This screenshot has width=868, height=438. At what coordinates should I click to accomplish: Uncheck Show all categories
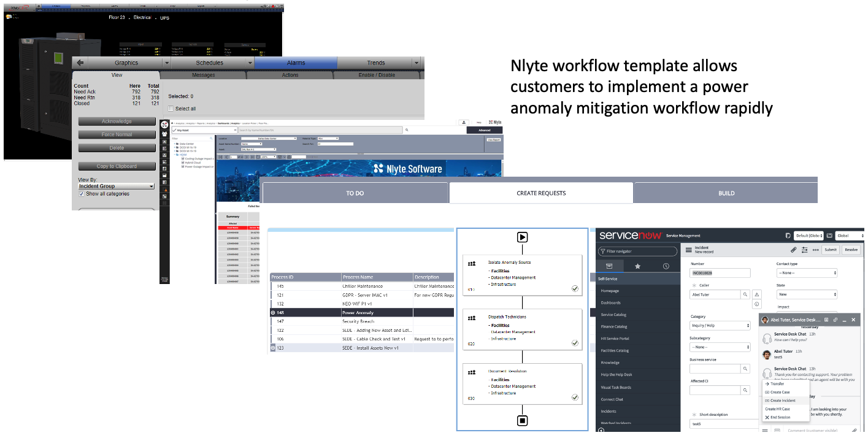click(81, 194)
